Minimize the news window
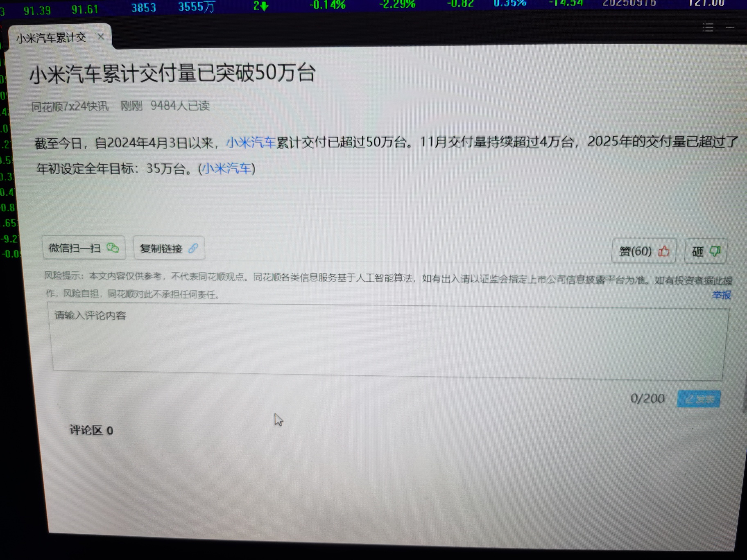Image resolution: width=747 pixels, height=560 pixels. pyautogui.click(x=730, y=27)
